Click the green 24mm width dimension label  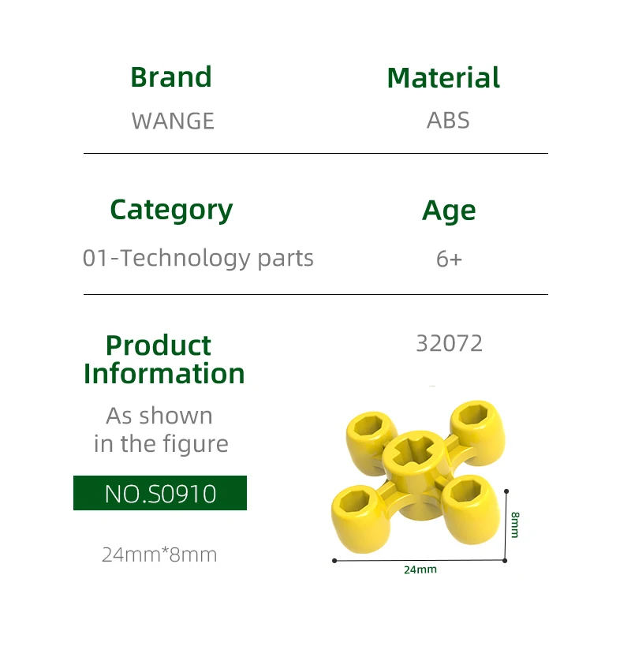[420, 569]
